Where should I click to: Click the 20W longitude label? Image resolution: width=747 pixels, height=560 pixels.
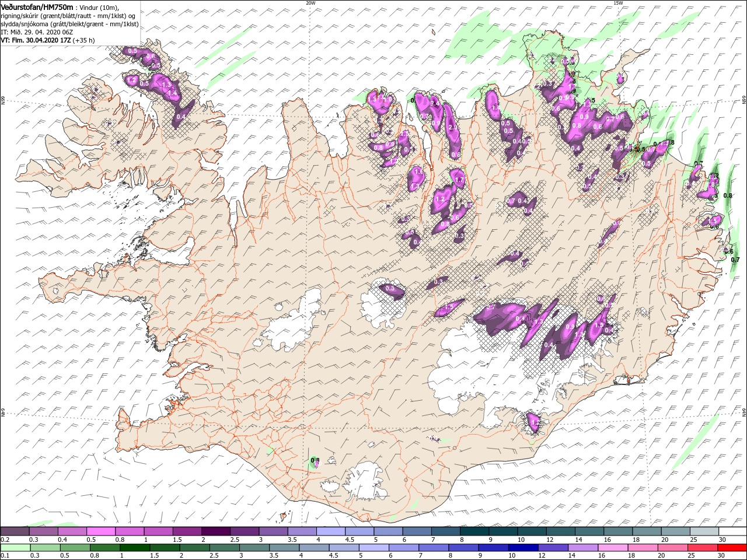point(310,3)
